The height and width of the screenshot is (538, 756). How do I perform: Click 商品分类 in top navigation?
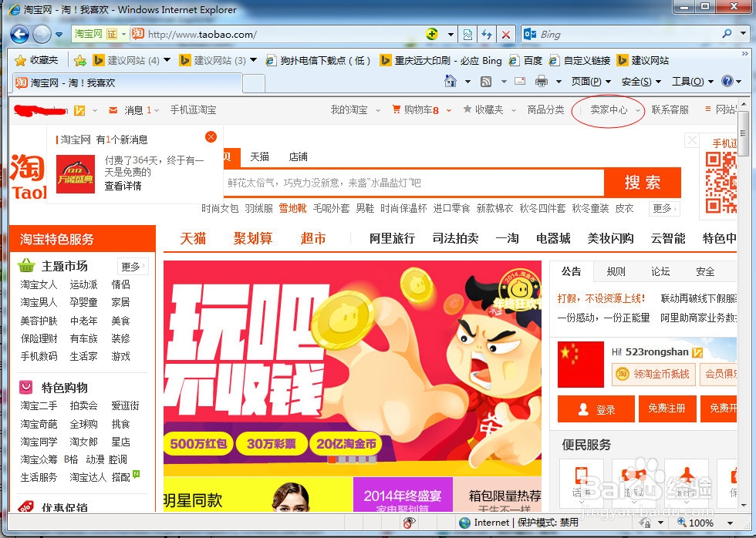pos(545,109)
